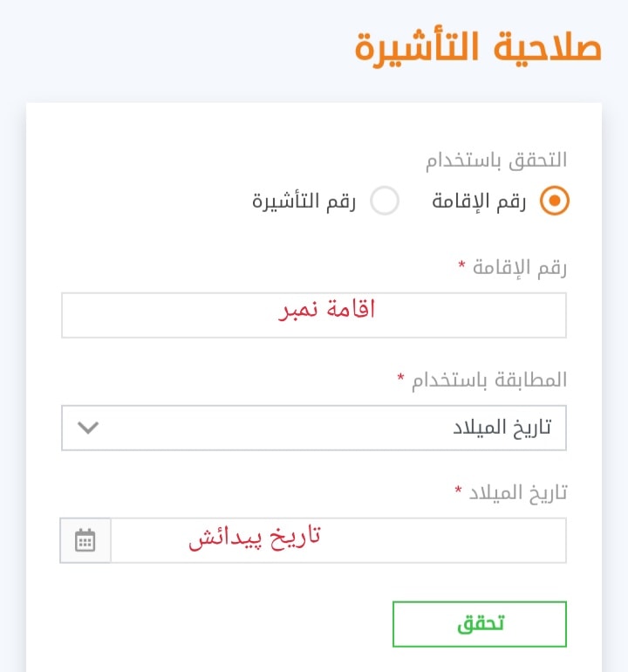Click the رقم الإقامة label above the input field
Image resolution: width=628 pixels, height=672 pixels.
tap(520, 268)
